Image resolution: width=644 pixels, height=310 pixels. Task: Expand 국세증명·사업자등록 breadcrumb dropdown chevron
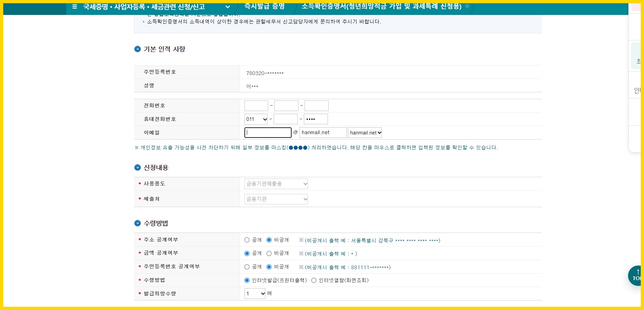(x=228, y=7)
